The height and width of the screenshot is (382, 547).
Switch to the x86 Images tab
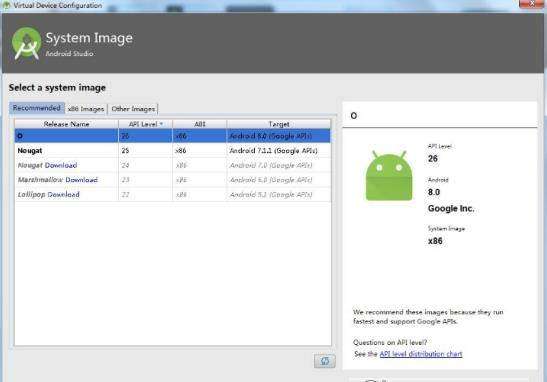point(86,109)
